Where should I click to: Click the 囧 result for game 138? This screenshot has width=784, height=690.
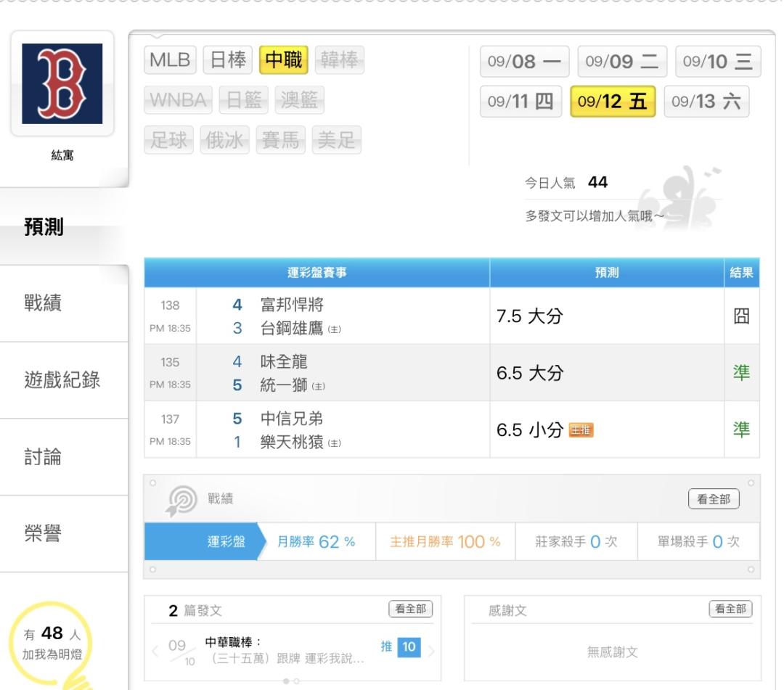pyautogui.click(x=741, y=316)
